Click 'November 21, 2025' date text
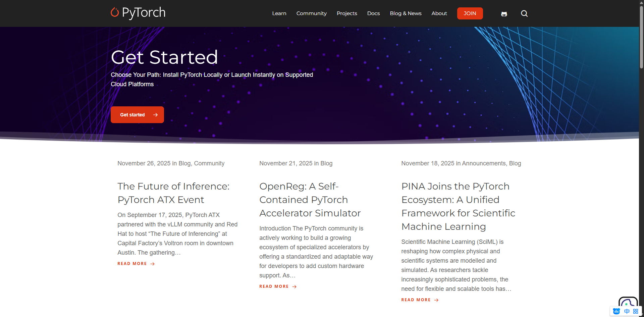Image resolution: width=644 pixels, height=317 pixels. pyautogui.click(x=286, y=163)
